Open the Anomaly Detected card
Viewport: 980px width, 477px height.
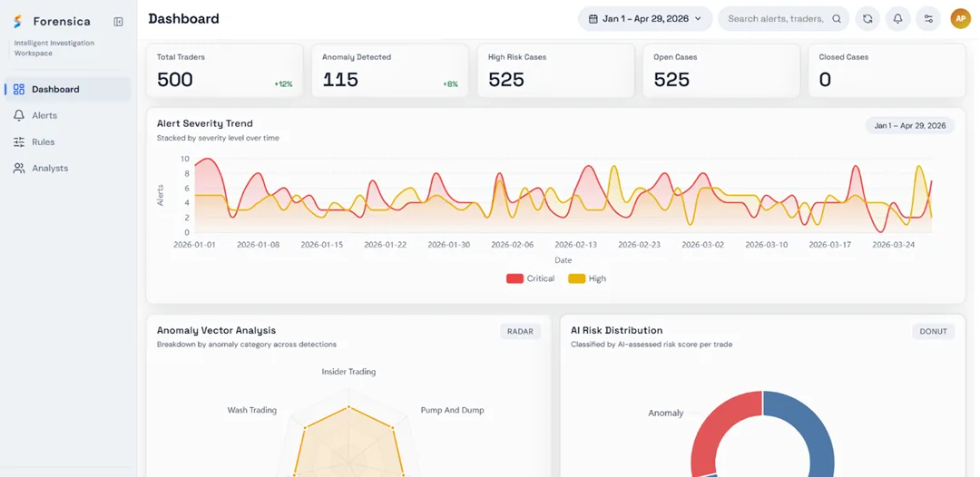tap(390, 71)
